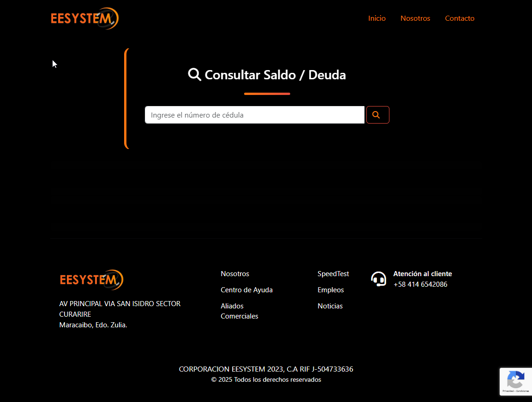Click the phone number +58 414 6542086

pos(420,284)
